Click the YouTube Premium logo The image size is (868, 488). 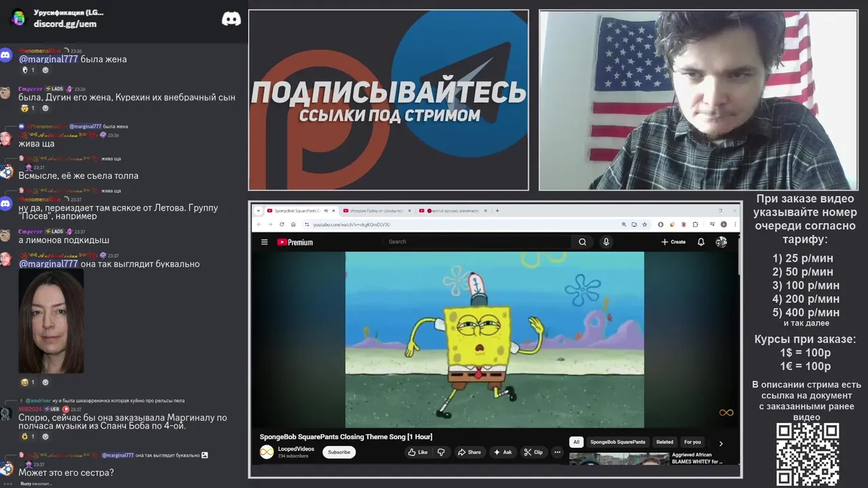[295, 242]
